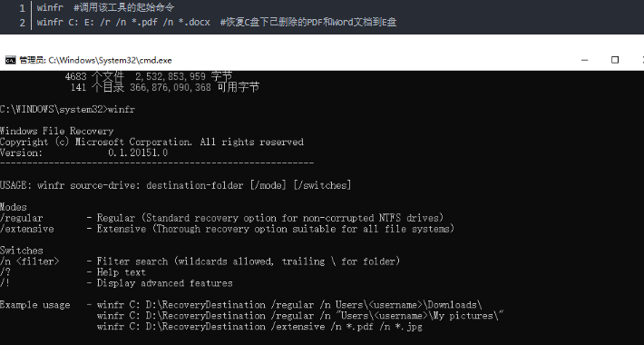The width and height of the screenshot is (644, 345).
Task: Click the '/n <filter>' switch entry
Action: [30, 261]
